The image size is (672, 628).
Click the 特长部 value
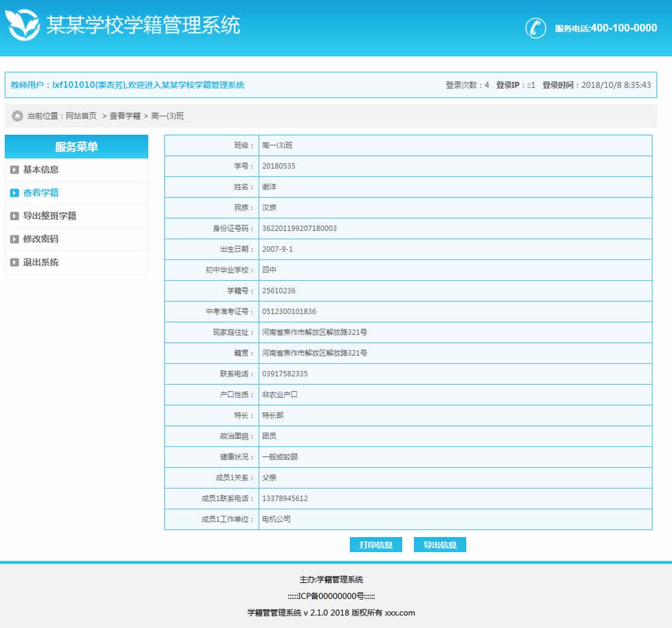[x=273, y=415]
